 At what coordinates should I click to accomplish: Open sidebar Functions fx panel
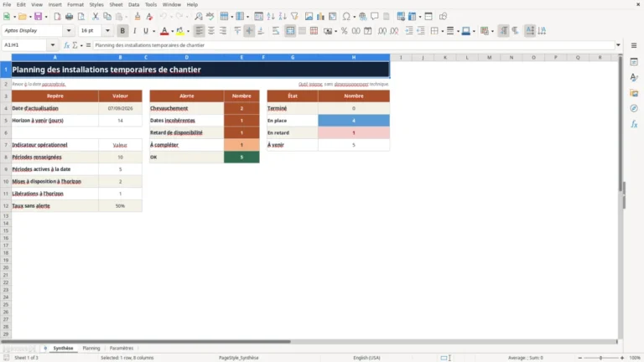(x=634, y=124)
